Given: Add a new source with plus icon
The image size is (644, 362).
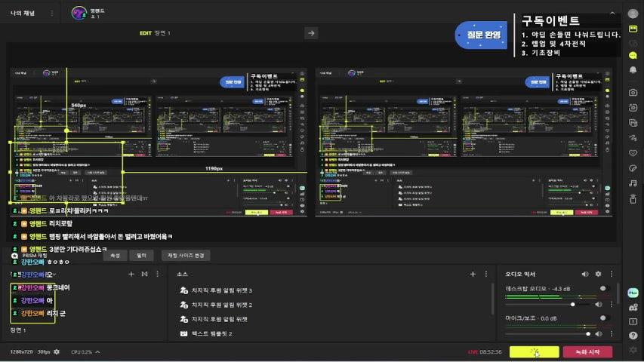Looking at the screenshot, I should 473,274.
